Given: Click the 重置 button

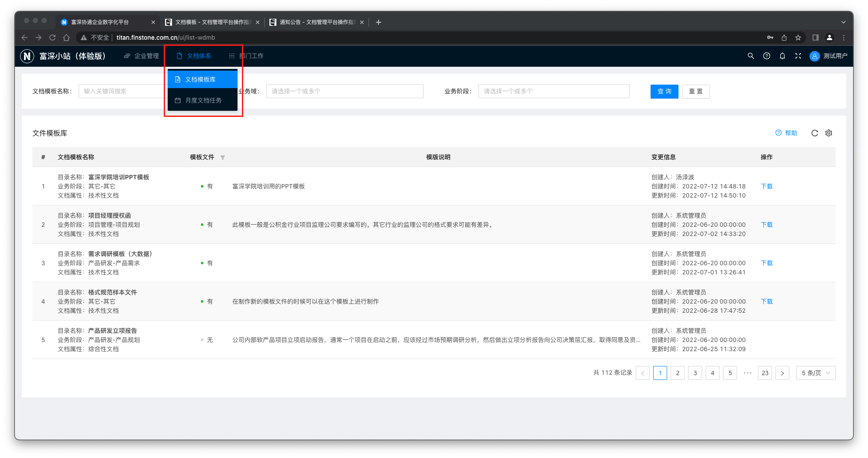Looking at the screenshot, I should pyautogui.click(x=696, y=91).
